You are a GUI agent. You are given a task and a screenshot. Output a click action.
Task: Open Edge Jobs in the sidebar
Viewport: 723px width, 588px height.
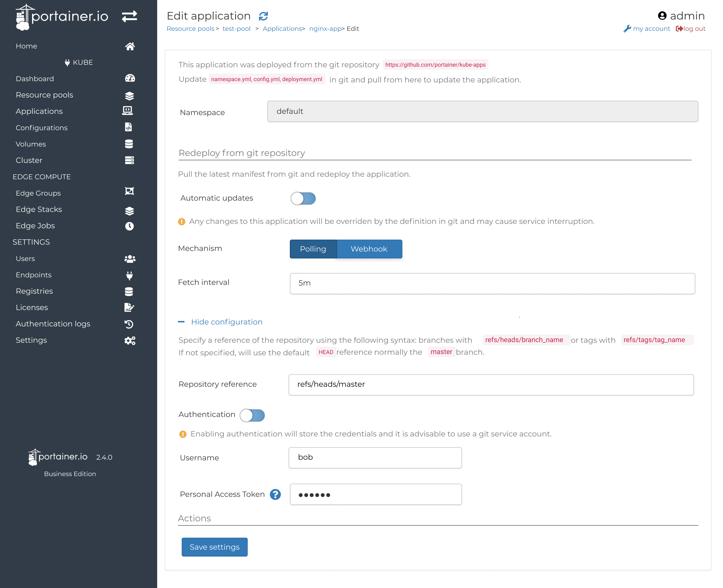35,225
